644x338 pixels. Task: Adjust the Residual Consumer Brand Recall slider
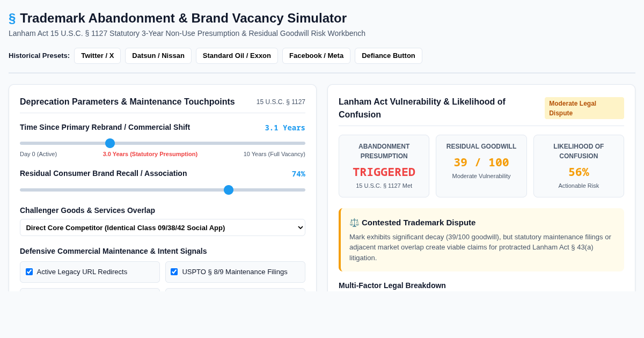pyautogui.click(x=163, y=190)
